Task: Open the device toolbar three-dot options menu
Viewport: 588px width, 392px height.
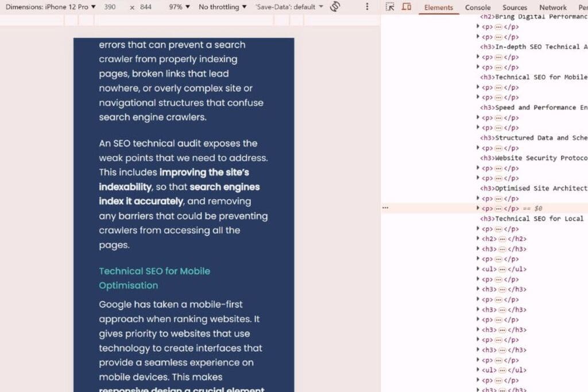Action: coord(367,7)
